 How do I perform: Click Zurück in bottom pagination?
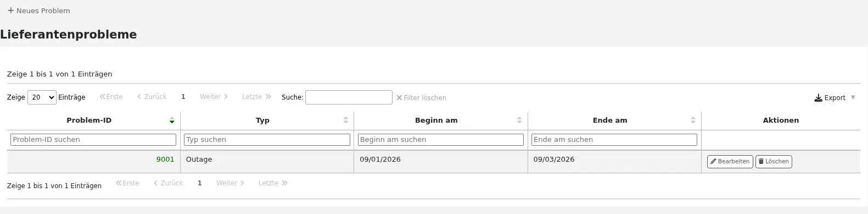click(168, 183)
